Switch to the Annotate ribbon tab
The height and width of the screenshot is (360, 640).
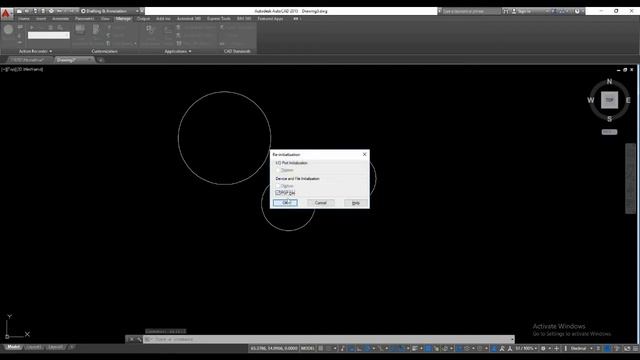pos(60,19)
